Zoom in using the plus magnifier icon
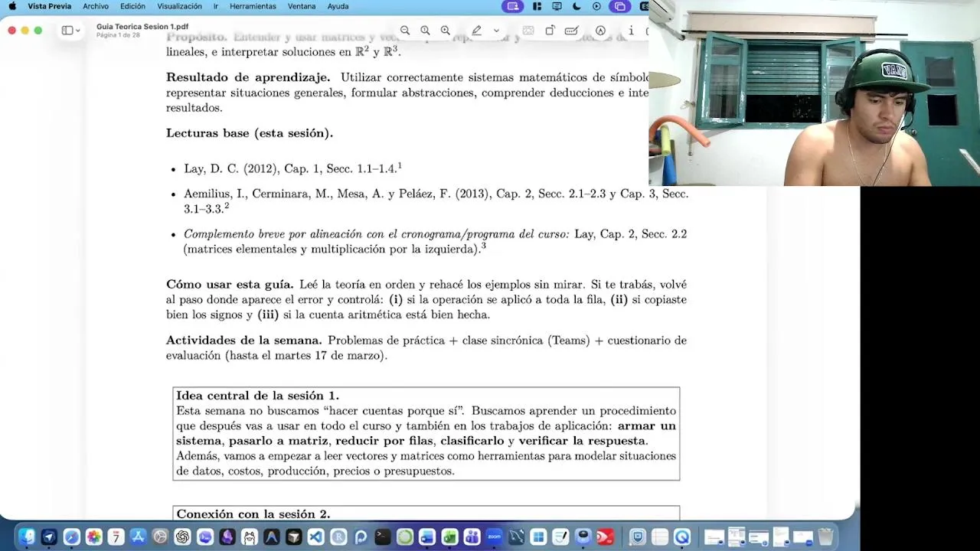Screen dimensions: 980x551 point(445,31)
